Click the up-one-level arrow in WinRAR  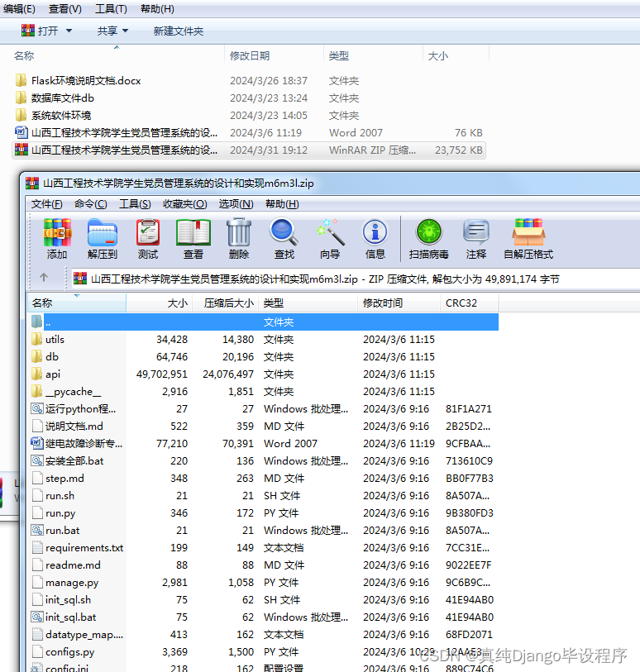(44, 278)
